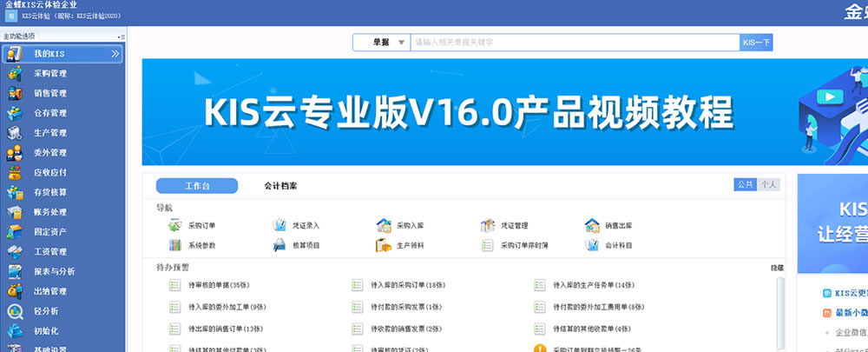The height and width of the screenshot is (352, 868).
Task: Expand the 我的KIS double chevron
Action: [115, 54]
